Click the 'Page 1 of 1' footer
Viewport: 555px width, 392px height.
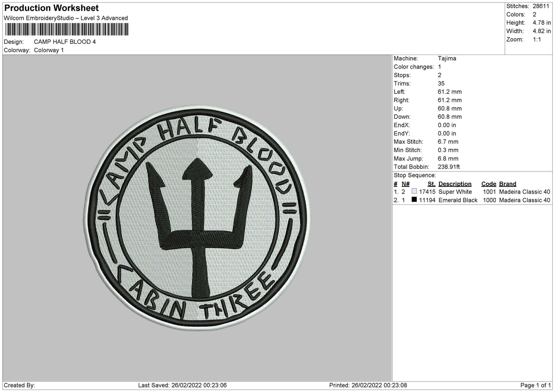click(x=536, y=385)
